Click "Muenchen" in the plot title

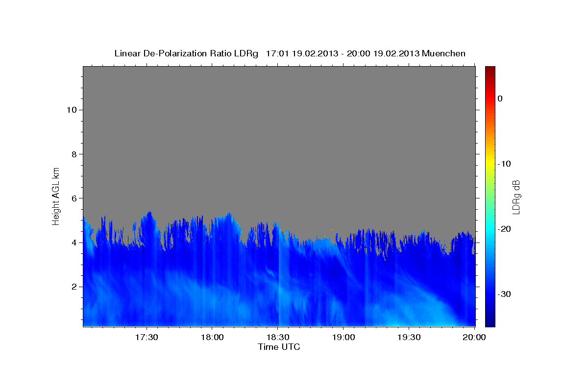[444, 53]
